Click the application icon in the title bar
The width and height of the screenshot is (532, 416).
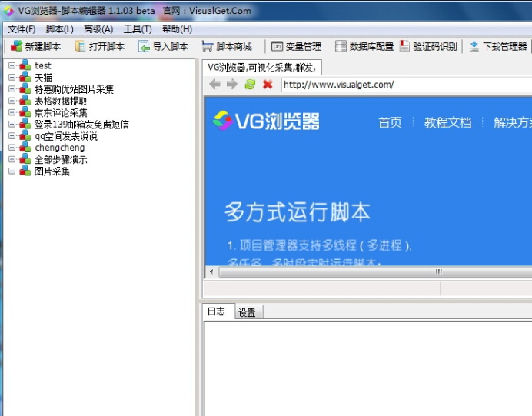[x=8, y=11]
